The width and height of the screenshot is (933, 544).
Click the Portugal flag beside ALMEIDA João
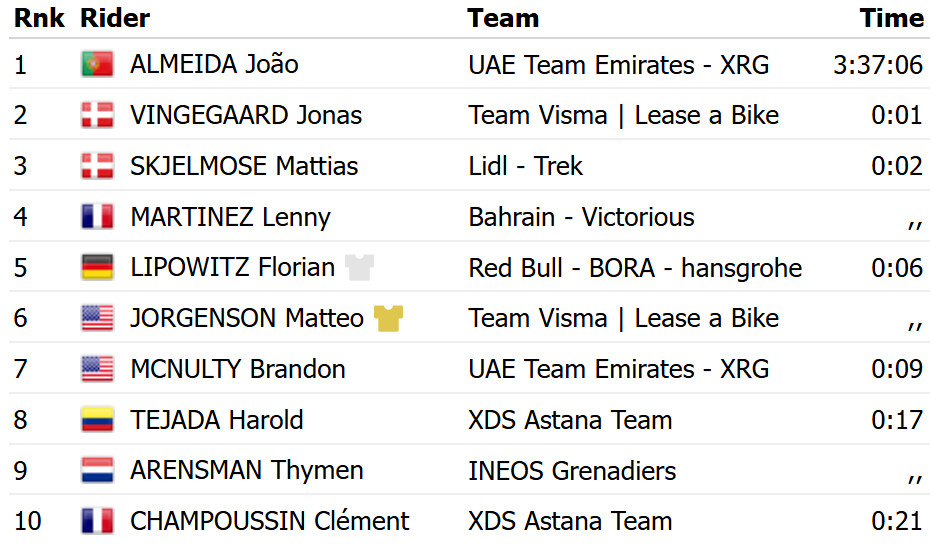click(97, 64)
